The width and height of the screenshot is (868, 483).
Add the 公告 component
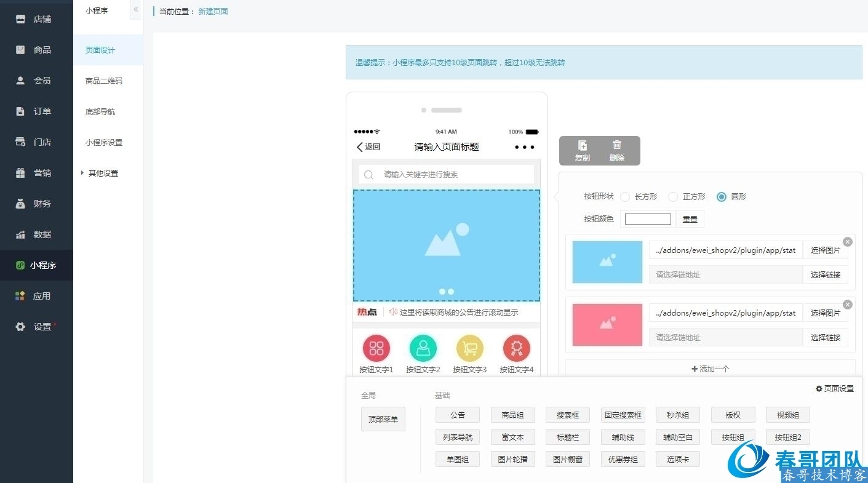point(458,415)
